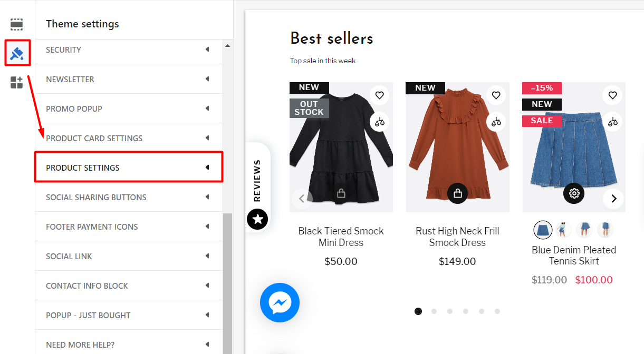Expand the Security settings section
Screen dimensions: 644x354
pos(129,50)
